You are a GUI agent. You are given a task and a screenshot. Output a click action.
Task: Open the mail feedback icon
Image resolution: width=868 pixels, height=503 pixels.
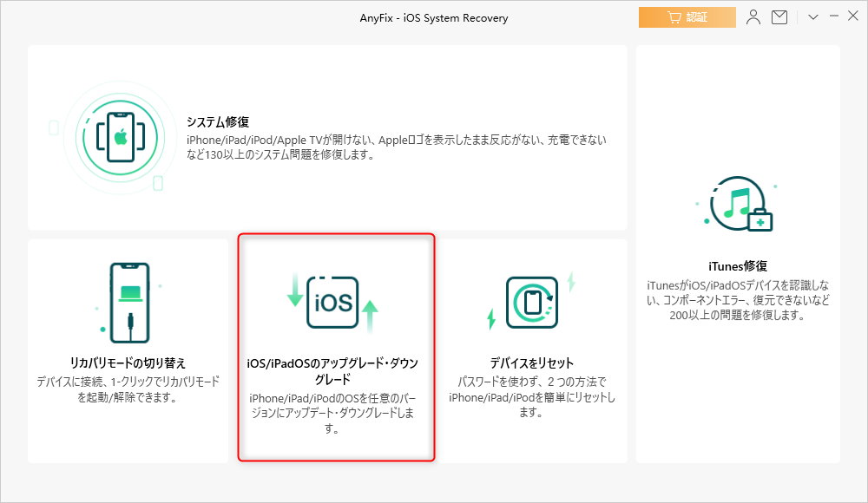click(x=779, y=17)
